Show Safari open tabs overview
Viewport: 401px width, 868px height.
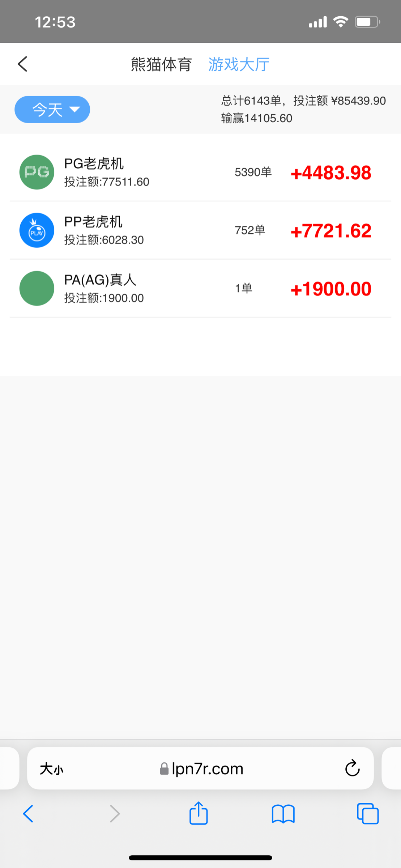(x=367, y=814)
